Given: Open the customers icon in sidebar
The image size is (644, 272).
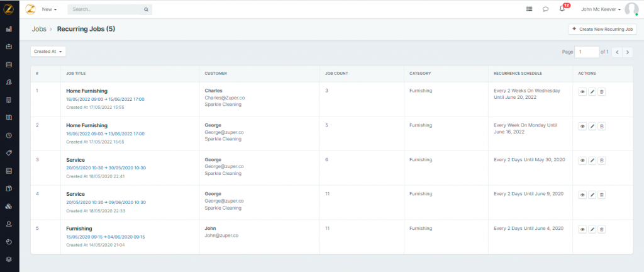Looking at the screenshot, I should click(9, 82).
